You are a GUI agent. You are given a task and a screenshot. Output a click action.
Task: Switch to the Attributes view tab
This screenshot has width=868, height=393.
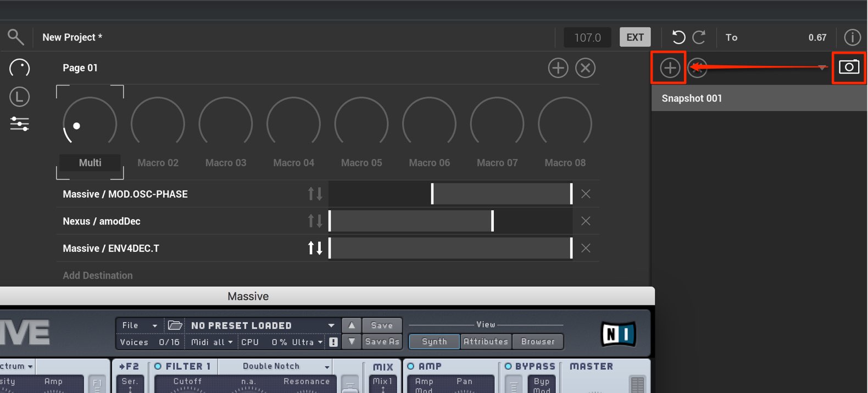(x=486, y=341)
